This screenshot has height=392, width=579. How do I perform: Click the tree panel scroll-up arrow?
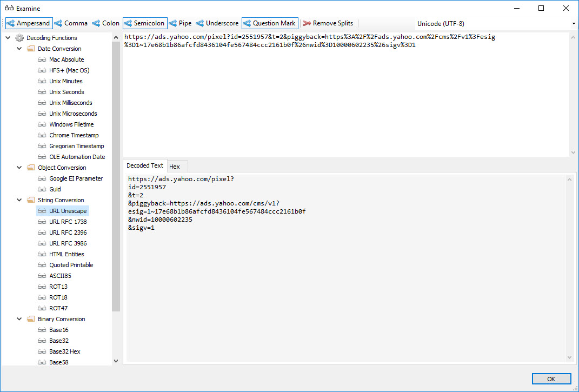[116, 37]
